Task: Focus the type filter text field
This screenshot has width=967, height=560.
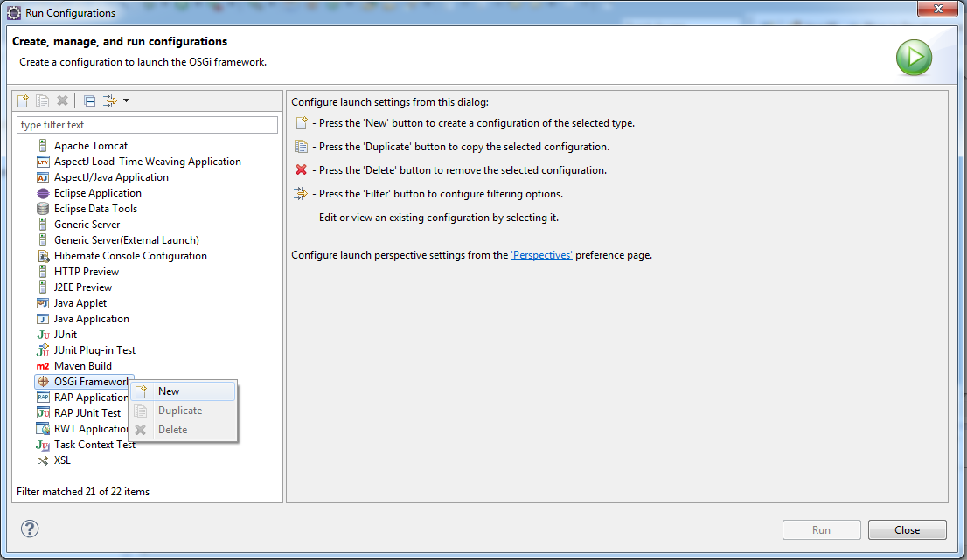Action: pyautogui.click(x=148, y=124)
